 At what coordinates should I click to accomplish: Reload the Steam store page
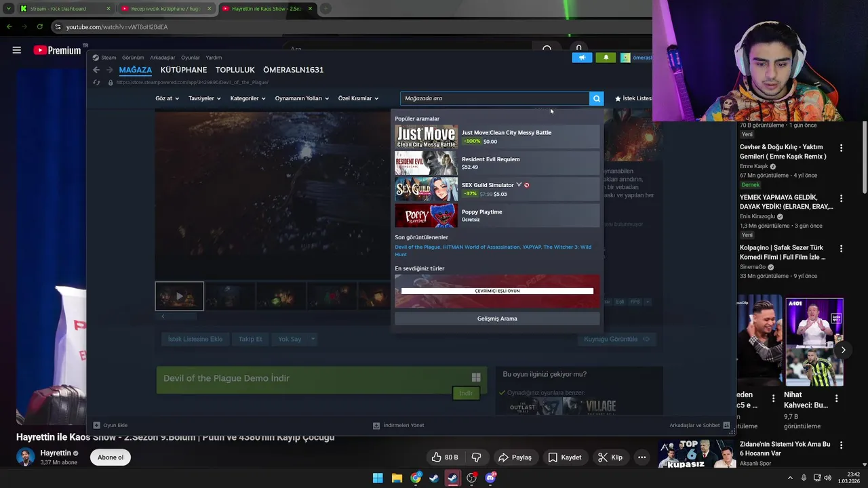pos(96,82)
